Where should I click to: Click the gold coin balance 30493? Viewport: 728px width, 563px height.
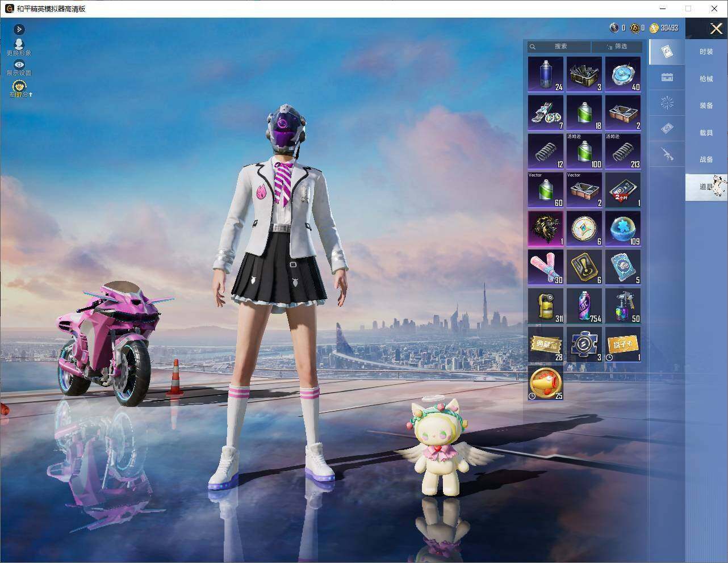click(x=664, y=28)
